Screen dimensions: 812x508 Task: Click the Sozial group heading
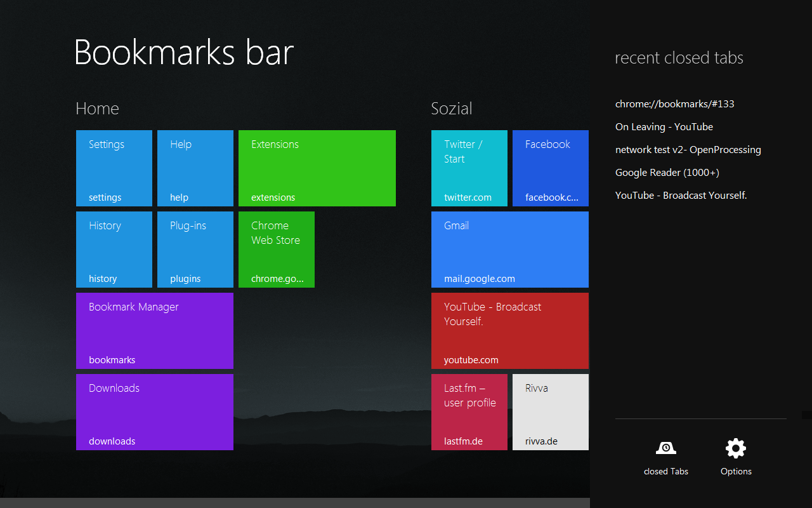point(452,109)
